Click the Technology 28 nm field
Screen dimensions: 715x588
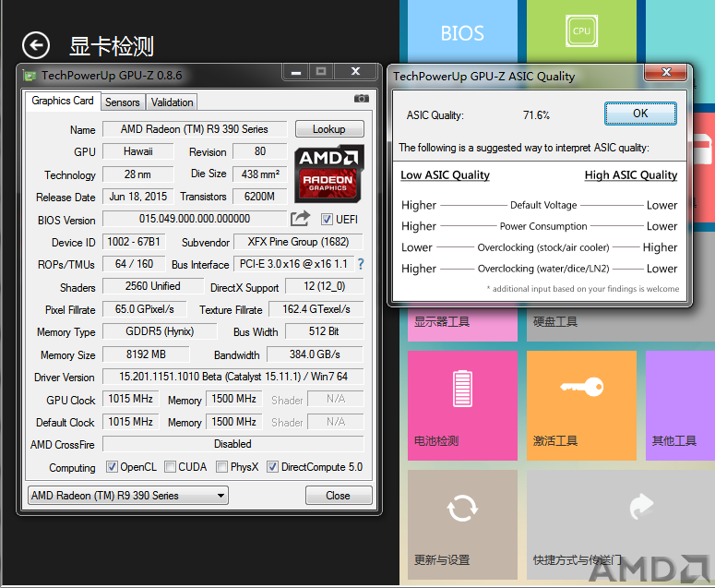click(138, 174)
